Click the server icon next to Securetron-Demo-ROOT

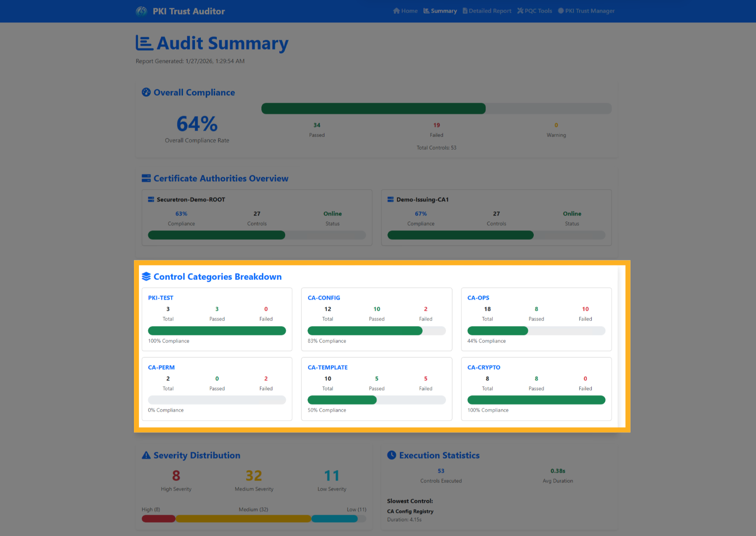point(150,199)
